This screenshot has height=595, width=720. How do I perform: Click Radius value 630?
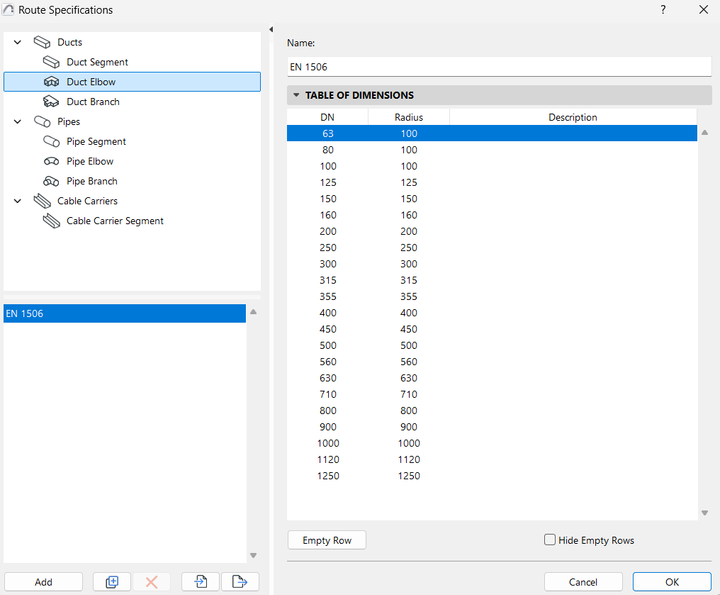tap(409, 378)
